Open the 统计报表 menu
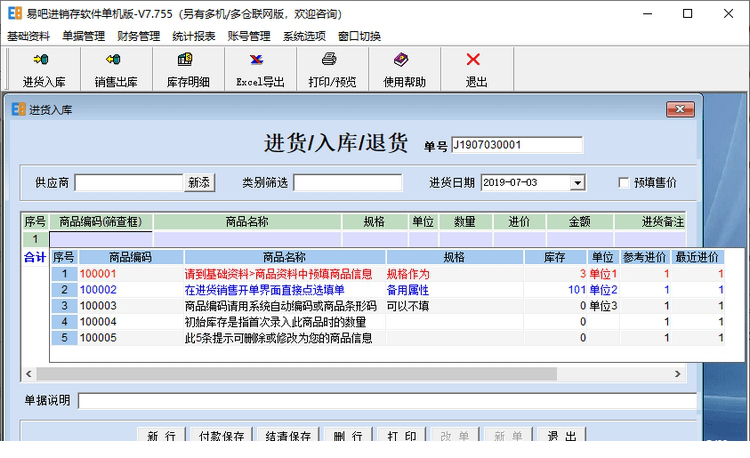This screenshot has height=458, width=750. point(194,36)
